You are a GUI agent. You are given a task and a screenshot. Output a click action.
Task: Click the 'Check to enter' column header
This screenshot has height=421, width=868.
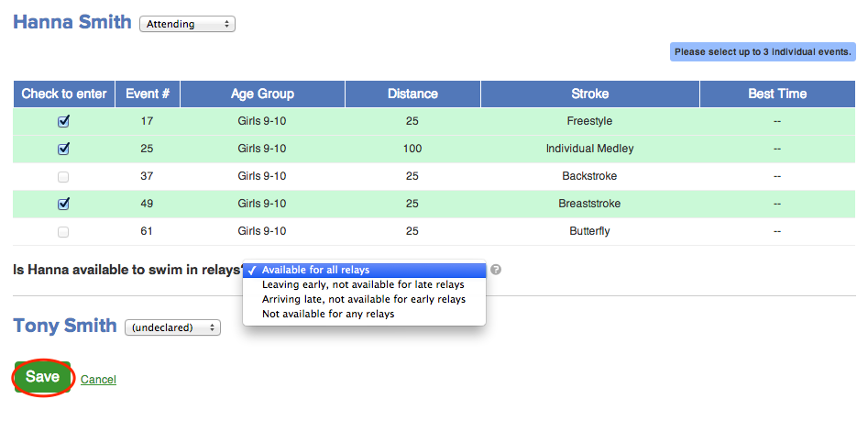pyautogui.click(x=64, y=94)
